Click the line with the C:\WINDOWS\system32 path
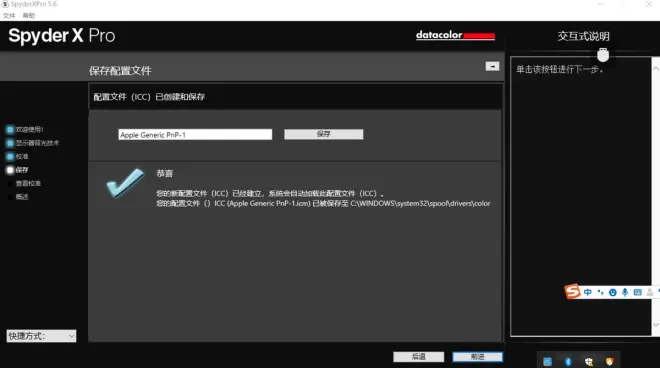Screen dimensions: 660x368 tap(323, 203)
